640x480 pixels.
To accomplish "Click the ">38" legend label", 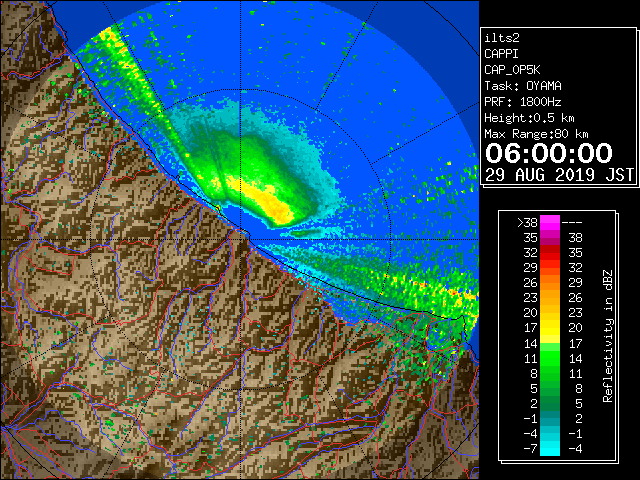I will [x=527, y=222].
